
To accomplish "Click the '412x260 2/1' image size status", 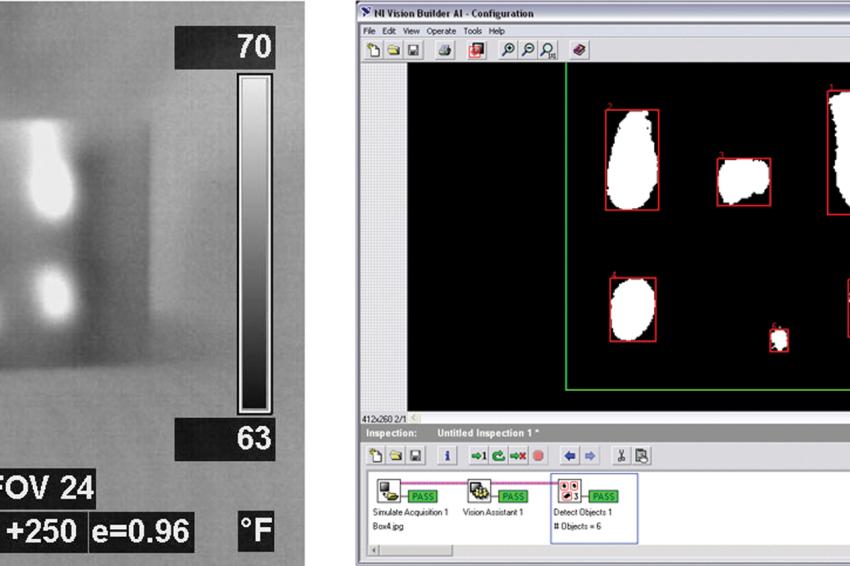I will pyautogui.click(x=384, y=419).
